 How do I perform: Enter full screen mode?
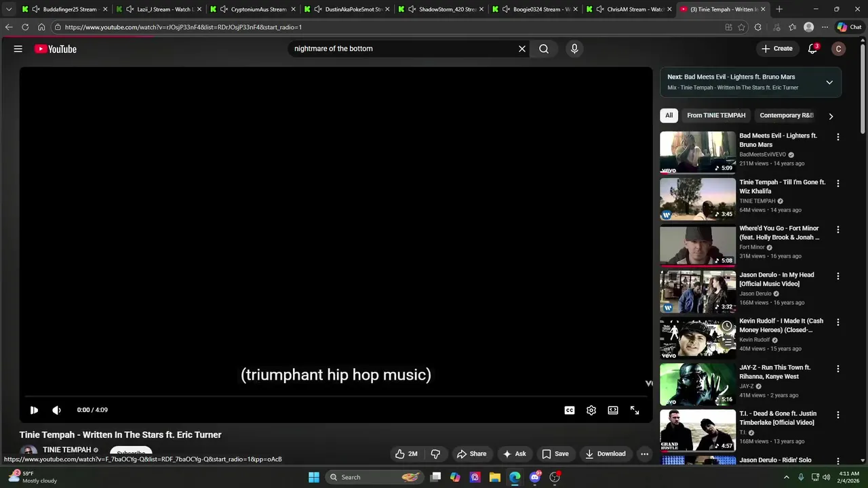click(635, 410)
